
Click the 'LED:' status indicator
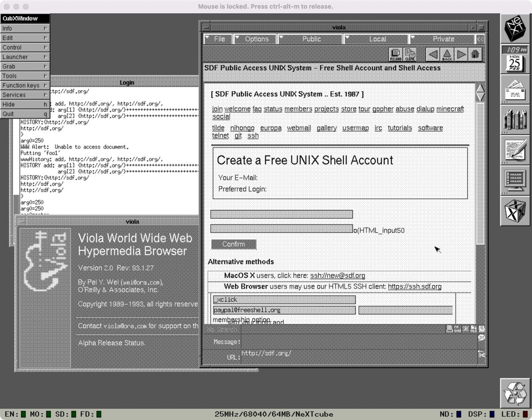(x=514, y=414)
